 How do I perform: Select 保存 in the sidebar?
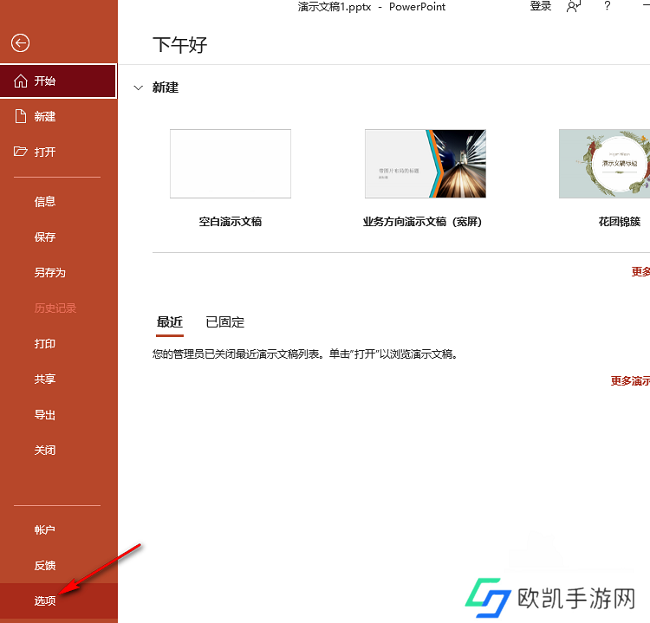click(x=58, y=237)
